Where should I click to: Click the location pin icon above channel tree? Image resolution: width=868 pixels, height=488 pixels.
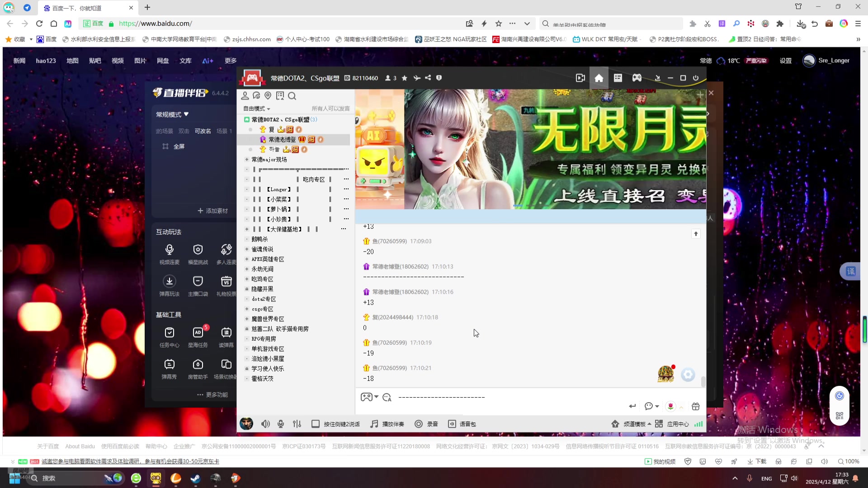[268, 96]
